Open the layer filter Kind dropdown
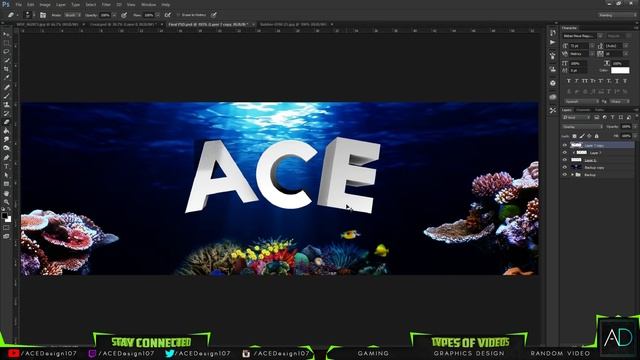640x360 pixels. (x=576, y=118)
